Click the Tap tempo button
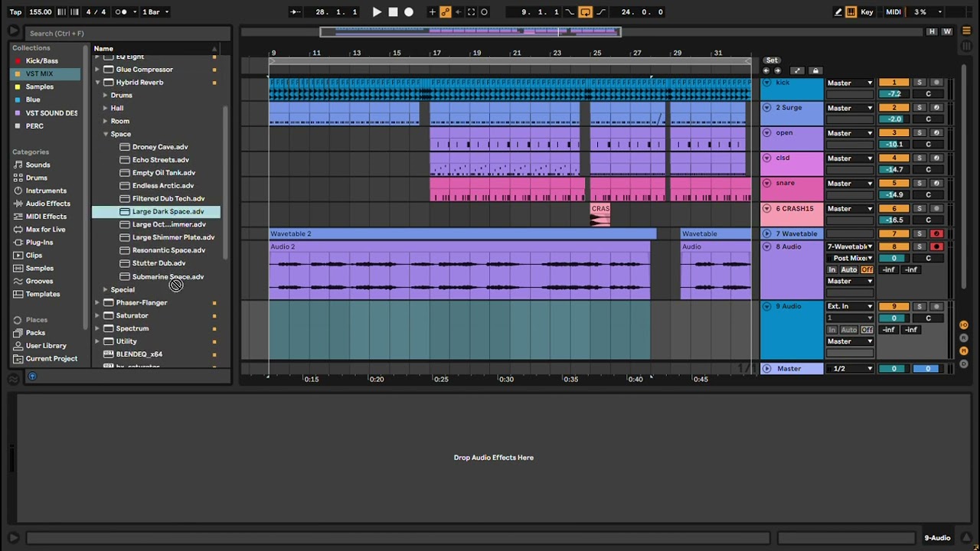Screen dimensions: 980x551 (x=15, y=11)
